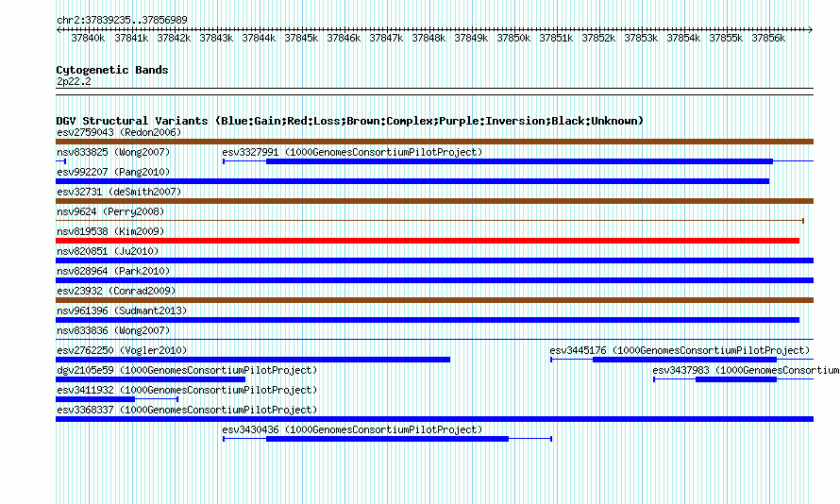Click the esv3445176 blue gain bar
Screen dimensions: 840x504
point(684,360)
